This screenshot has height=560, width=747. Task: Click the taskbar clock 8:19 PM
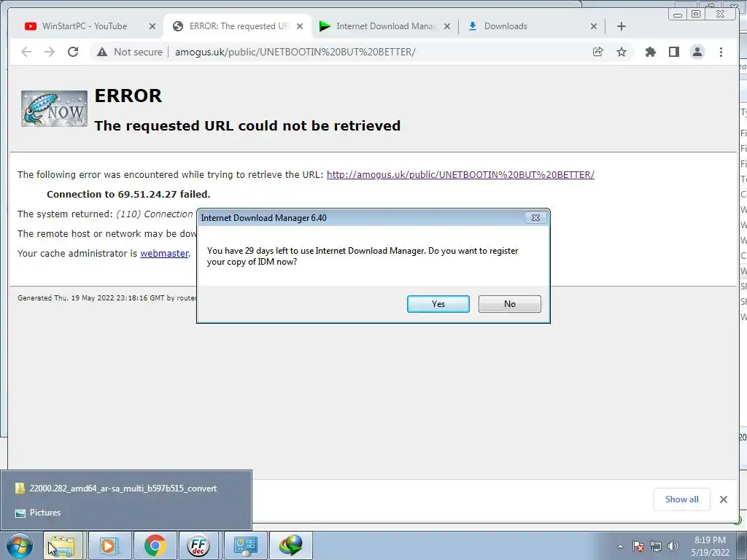[x=710, y=546]
